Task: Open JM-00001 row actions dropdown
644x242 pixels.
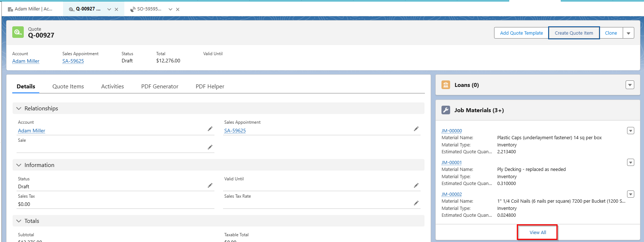Action: click(631, 162)
